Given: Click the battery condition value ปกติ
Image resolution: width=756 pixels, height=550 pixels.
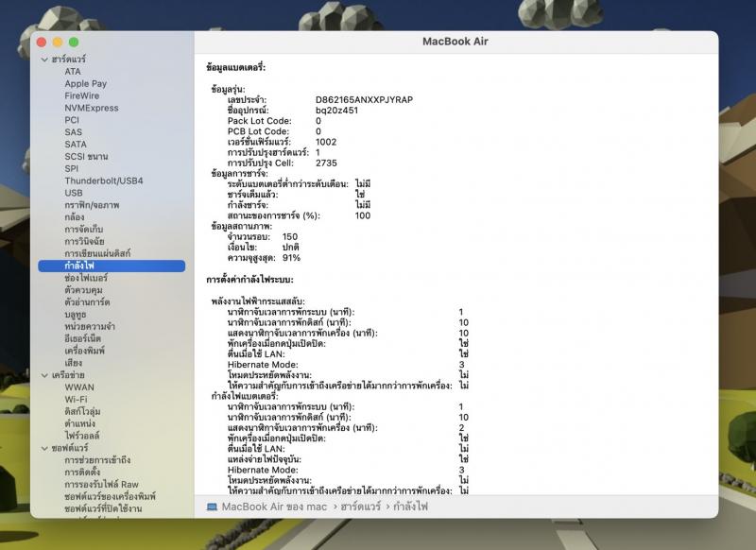Looking at the screenshot, I should 291,248.
